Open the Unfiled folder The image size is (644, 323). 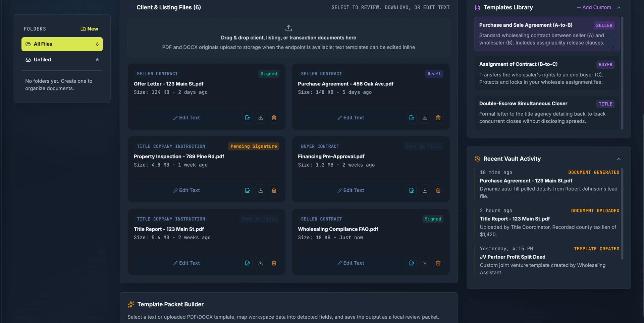62,60
